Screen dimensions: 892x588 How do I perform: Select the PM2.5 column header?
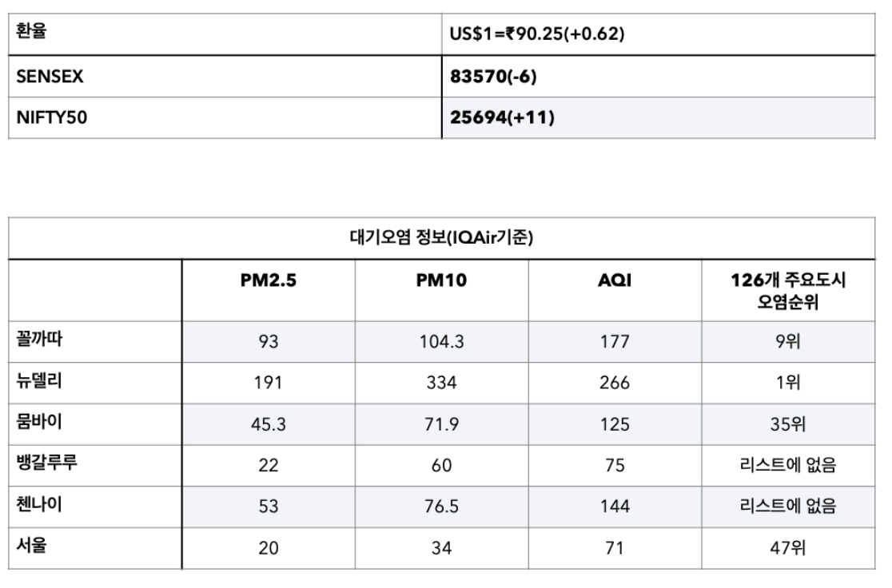268,280
